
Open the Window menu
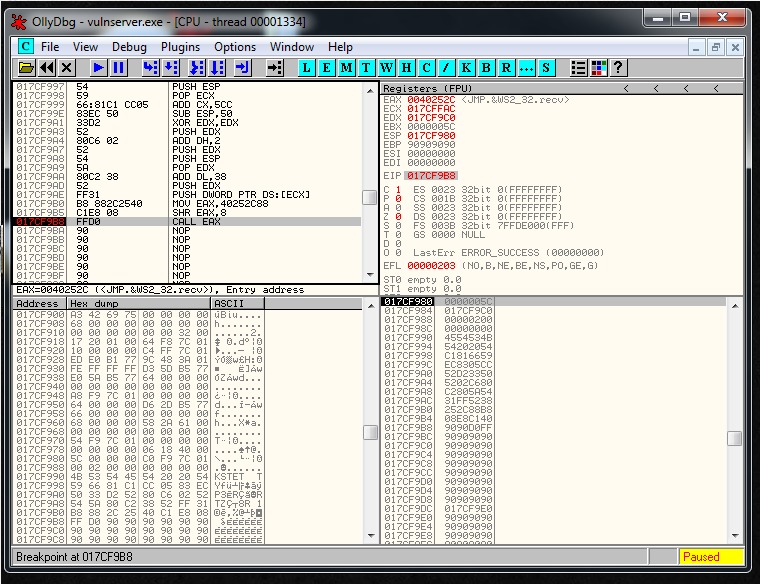point(292,47)
